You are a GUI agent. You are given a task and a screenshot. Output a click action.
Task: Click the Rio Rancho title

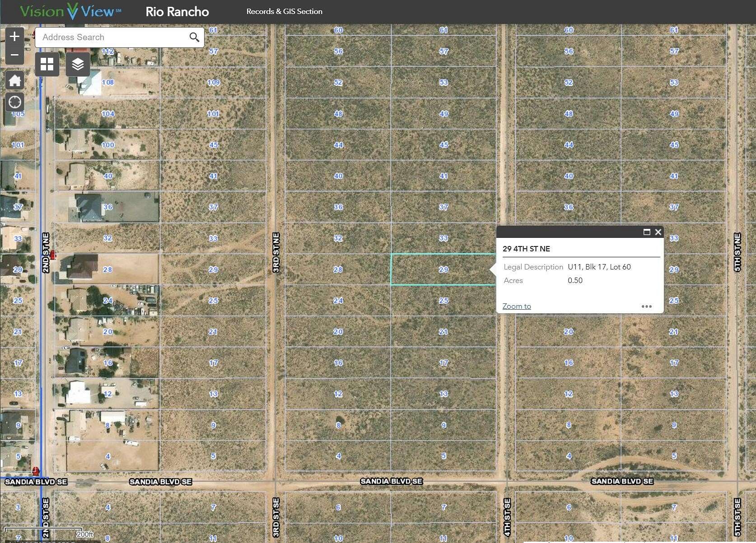(177, 11)
